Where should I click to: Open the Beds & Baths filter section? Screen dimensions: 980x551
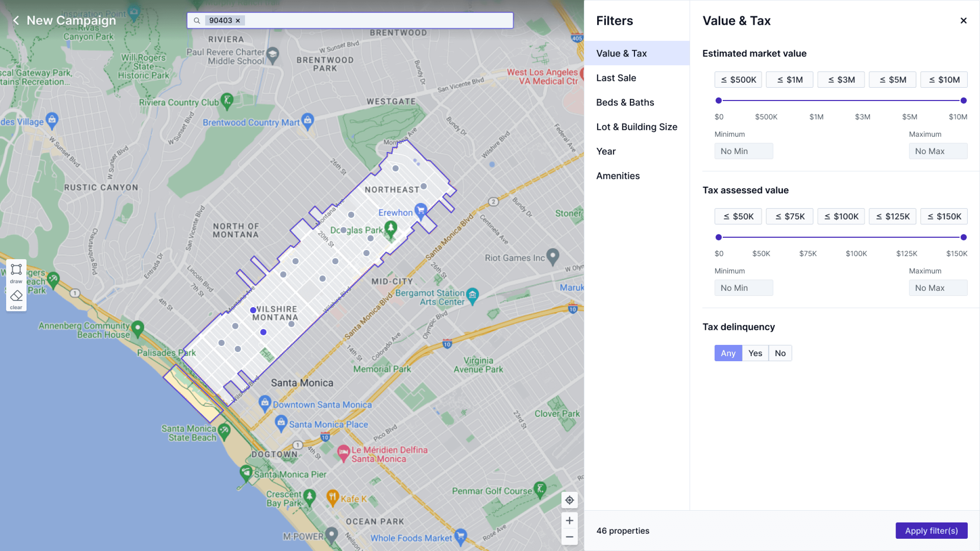click(x=625, y=102)
